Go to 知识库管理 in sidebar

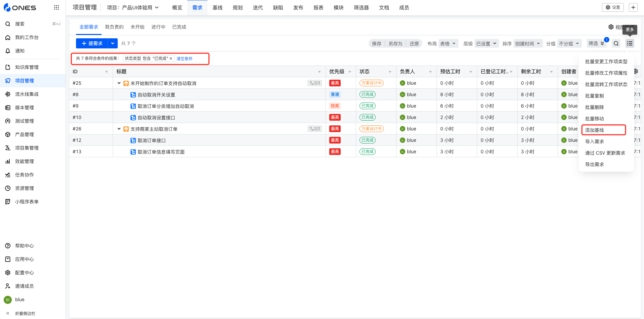tap(27, 67)
